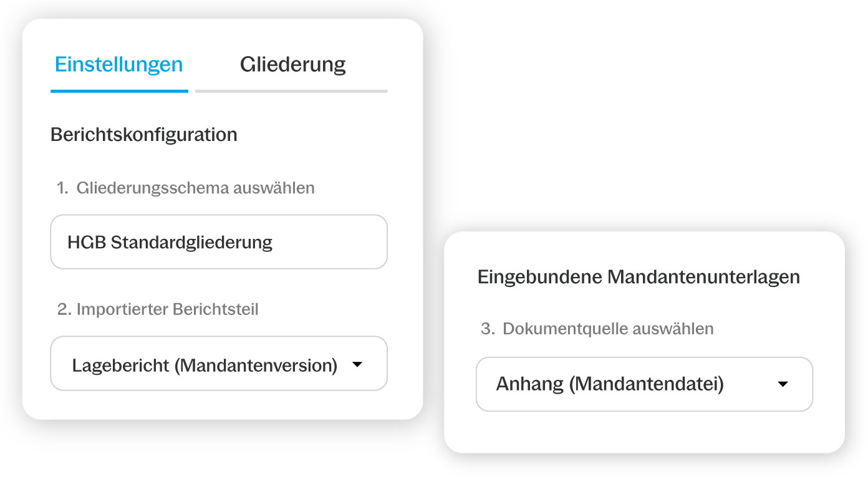Select the Lagebericht (Mandantenversion) text
Image resolution: width=868 pixels, height=489 pixels.
point(205,365)
